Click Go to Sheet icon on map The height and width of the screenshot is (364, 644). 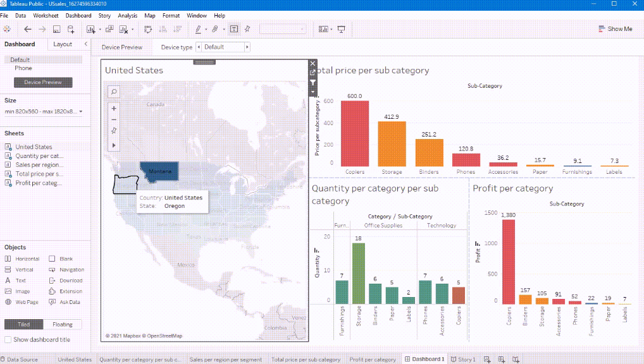click(x=313, y=73)
